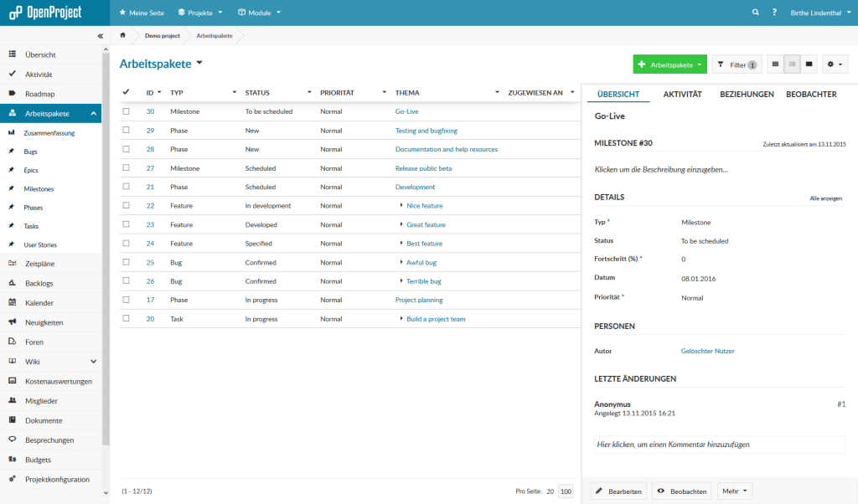
Task: Open the Testing and bugfixing link
Action: tap(426, 131)
